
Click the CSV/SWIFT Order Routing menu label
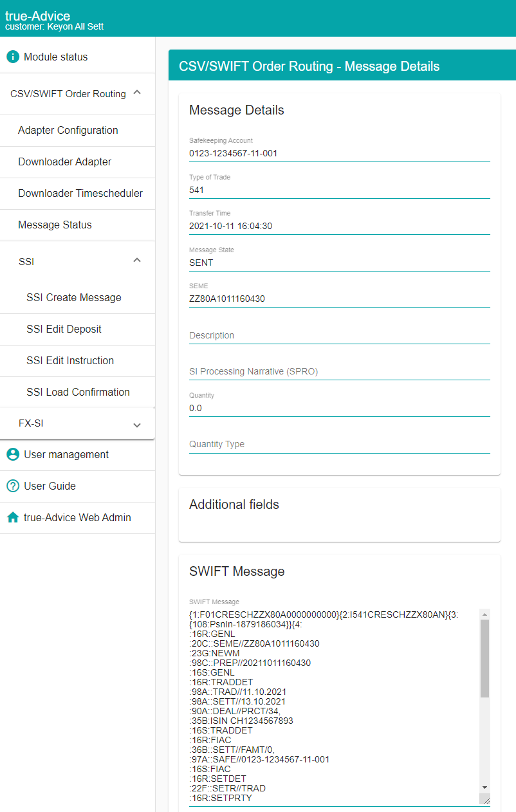tap(68, 94)
